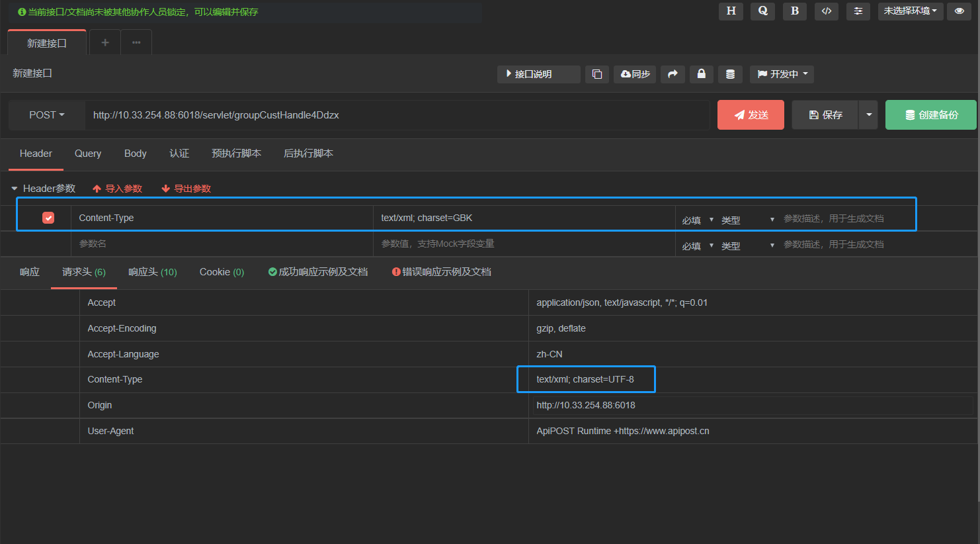The height and width of the screenshot is (544, 980).
Task: Open the sliders settings icon
Action: click(858, 11)
